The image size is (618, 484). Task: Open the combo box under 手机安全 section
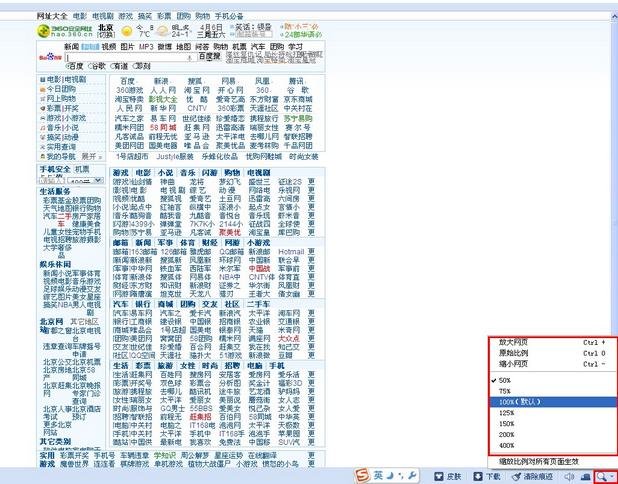pyautogui.click(x=85, y=180)
